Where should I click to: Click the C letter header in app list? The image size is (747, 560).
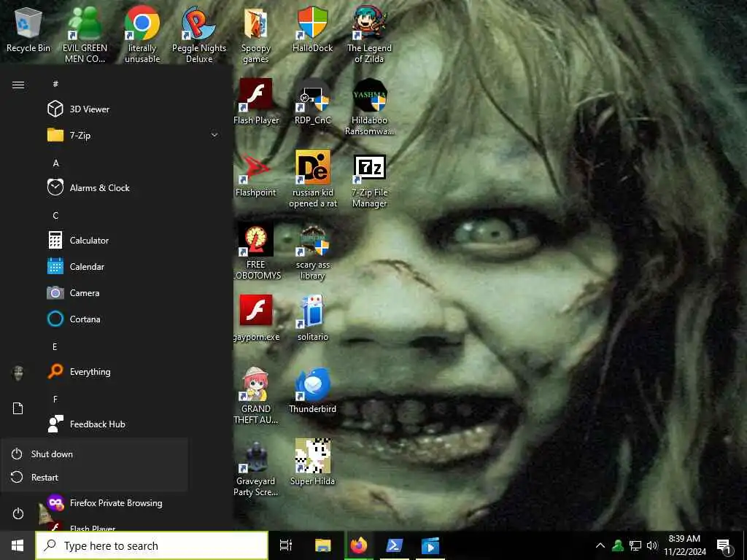point(55,216)
